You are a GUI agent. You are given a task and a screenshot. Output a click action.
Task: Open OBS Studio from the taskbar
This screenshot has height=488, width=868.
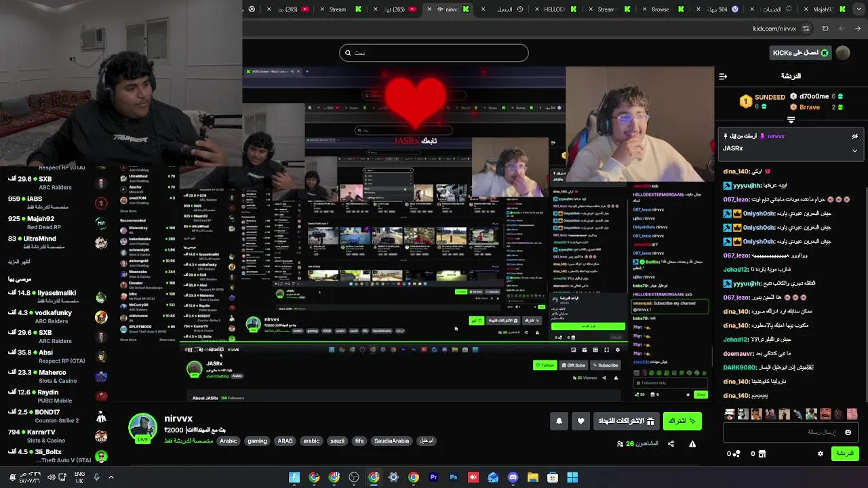tap(354, 478)
